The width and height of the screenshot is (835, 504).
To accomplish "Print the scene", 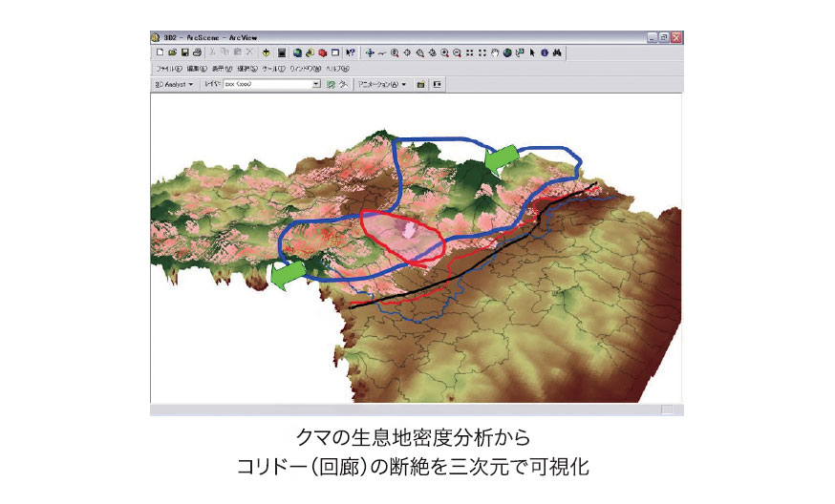I will pos(197,52).
